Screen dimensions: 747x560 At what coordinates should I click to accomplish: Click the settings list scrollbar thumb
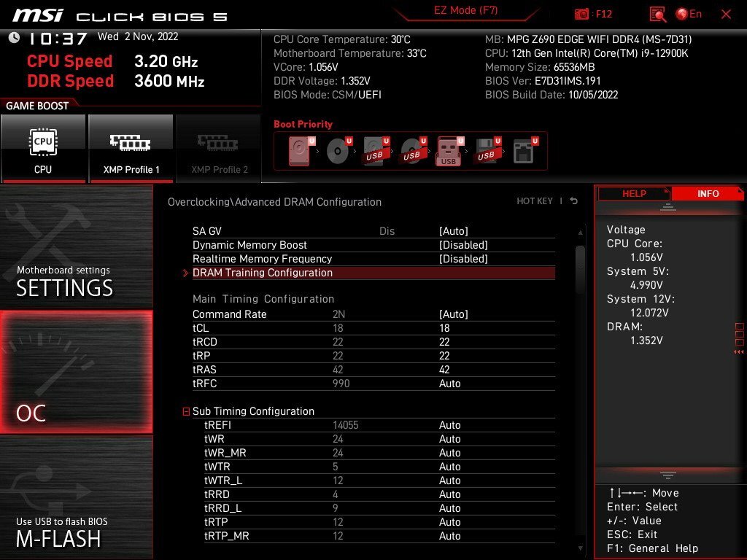(x=580, y=270)
